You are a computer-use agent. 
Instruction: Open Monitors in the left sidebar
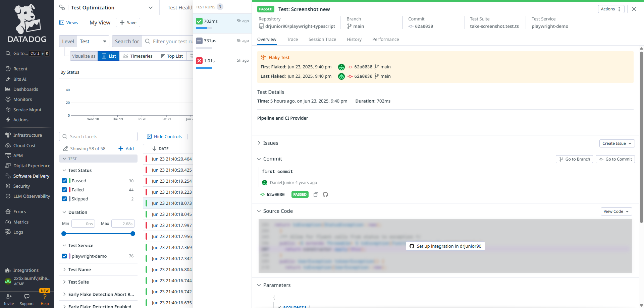click(22, 99)
